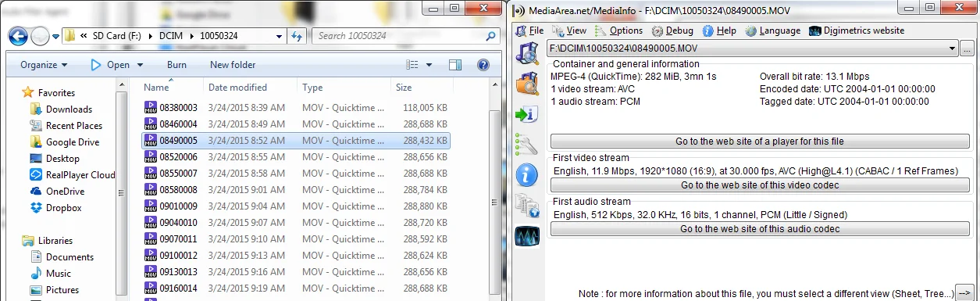Select file 08490005 in list
This screenshot has width=980, height=301.
[296, 141]
